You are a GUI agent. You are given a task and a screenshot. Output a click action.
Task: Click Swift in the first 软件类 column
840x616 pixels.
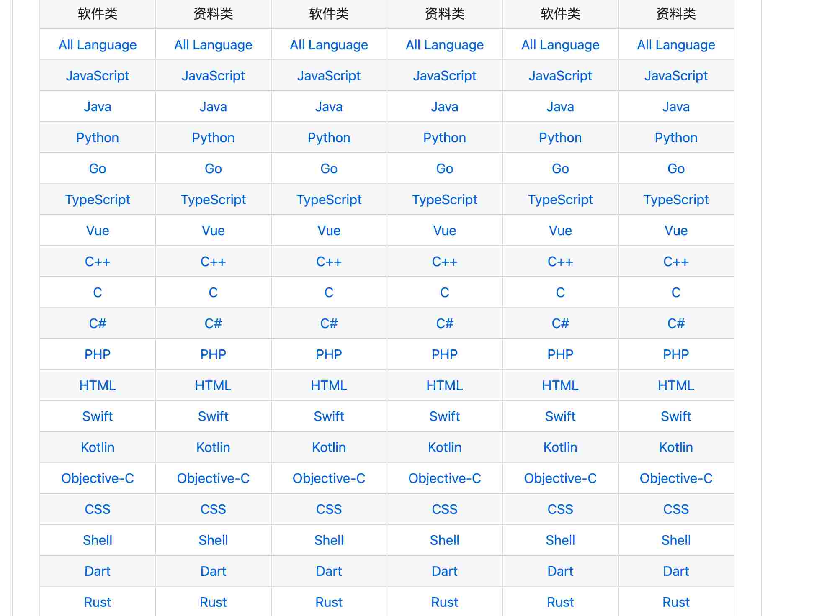coord(98,416)
